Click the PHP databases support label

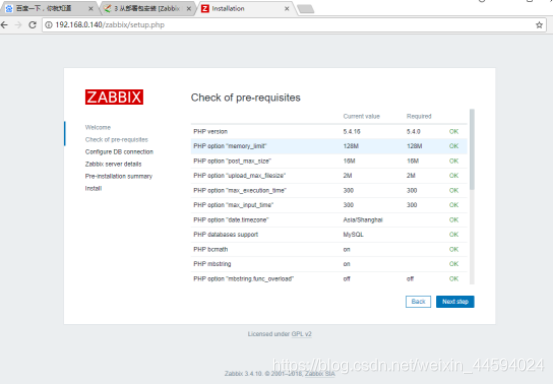[226, 235]
